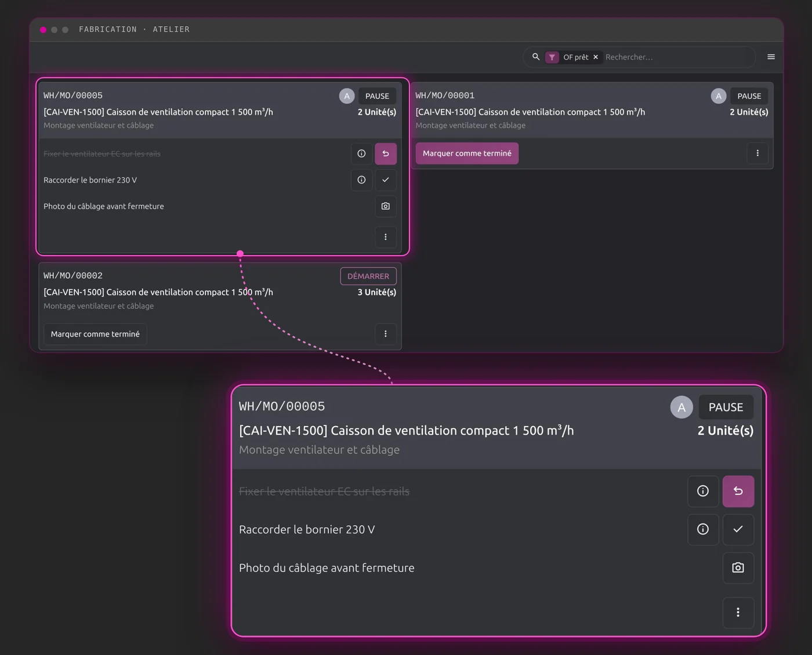
Task: Open the hamburger menu beside the search bar
Action: [771, 57]
